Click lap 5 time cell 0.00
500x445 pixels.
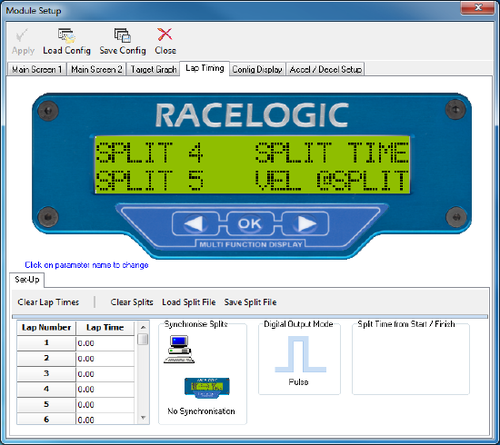click(x=105, y=405)
